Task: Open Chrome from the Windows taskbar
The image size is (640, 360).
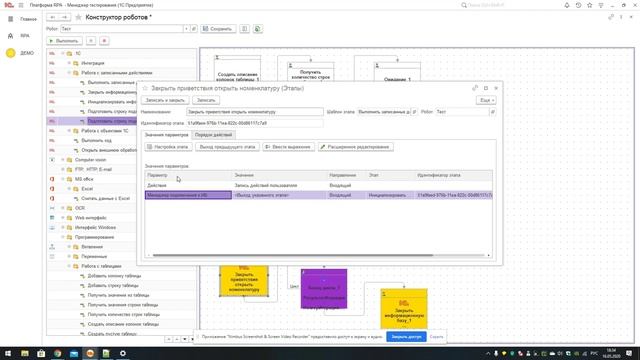Action: coord(58,353)
